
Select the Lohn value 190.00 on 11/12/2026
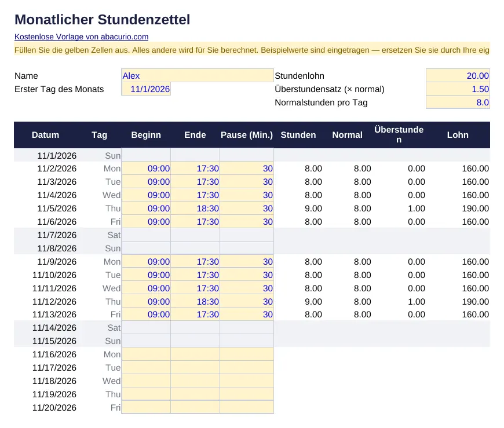click(458, 301)
